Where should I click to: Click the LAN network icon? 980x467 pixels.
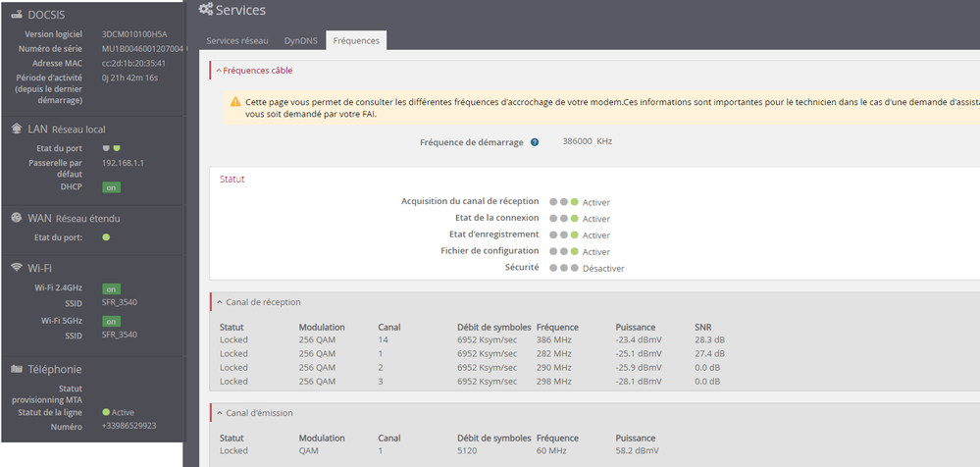point(17,129)
